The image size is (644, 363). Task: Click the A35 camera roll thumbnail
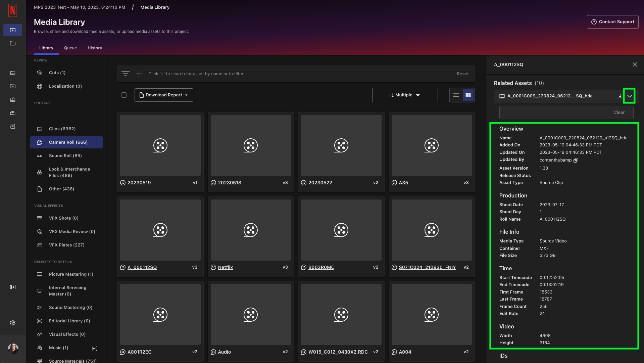click(431, 145)
